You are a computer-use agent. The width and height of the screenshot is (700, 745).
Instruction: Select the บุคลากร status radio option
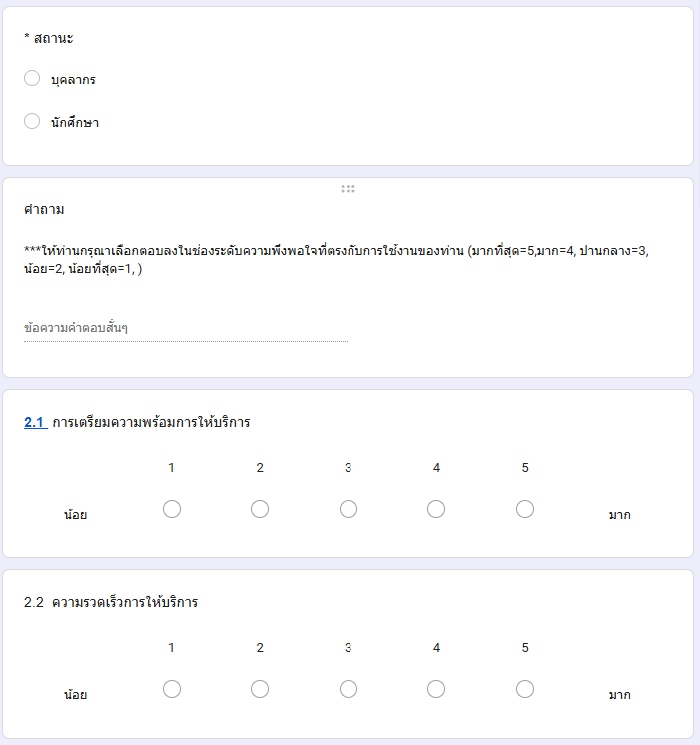tap(32, 79)
